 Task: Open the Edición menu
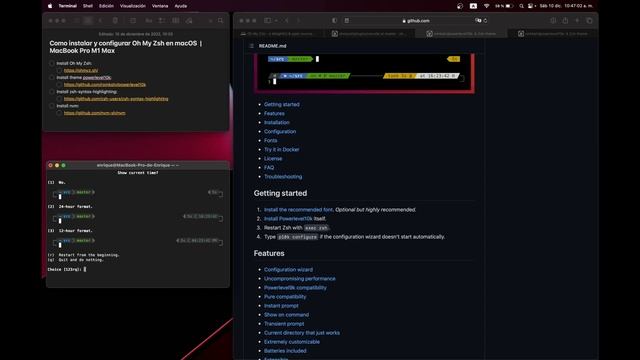click(x=106, y=6)
